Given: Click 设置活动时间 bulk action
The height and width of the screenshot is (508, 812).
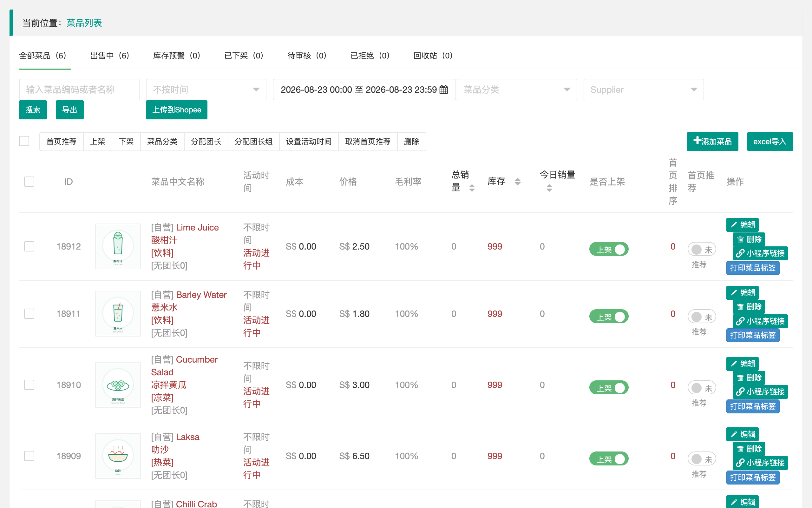Looking at the screenshot, I should [309, 142].
